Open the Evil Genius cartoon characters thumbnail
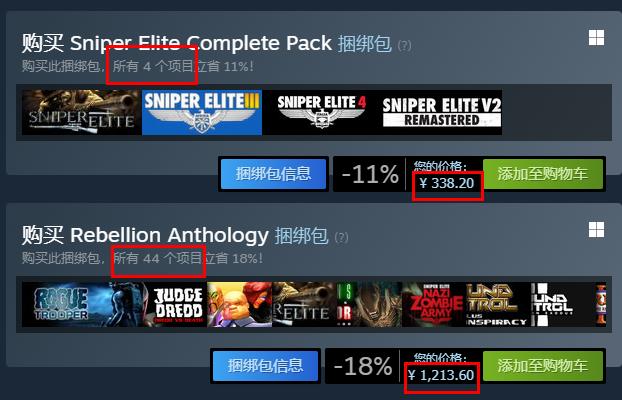 pyautogui.click(x=240, y=305)
